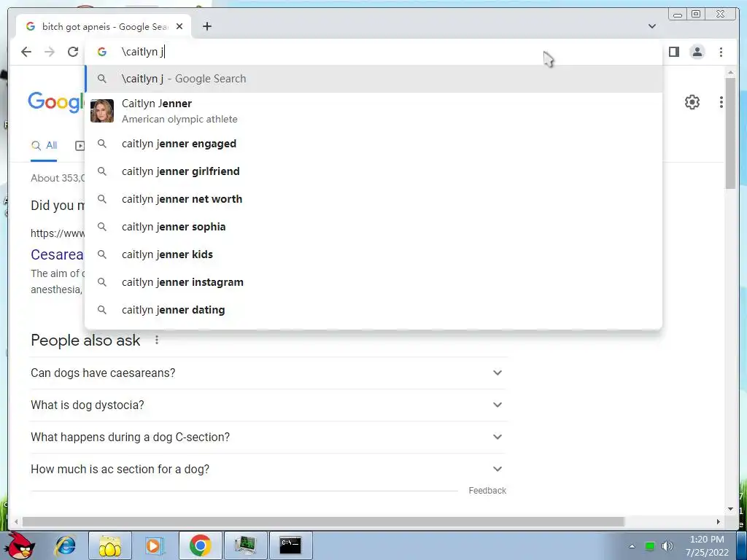Click vertical scrollbar up arrow
The height and width of the screenshot is (560, 747).
click(x=730, y=72)
